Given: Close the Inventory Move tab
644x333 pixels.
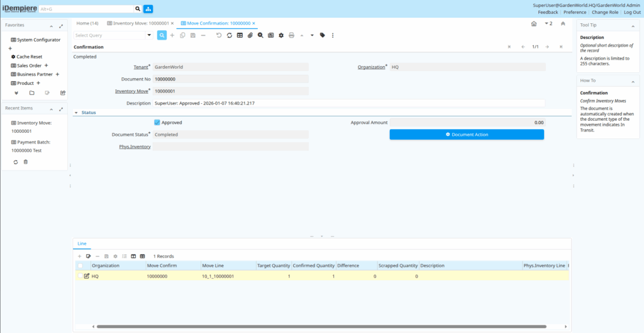Looking at the screenshot, I should [172, 23].
